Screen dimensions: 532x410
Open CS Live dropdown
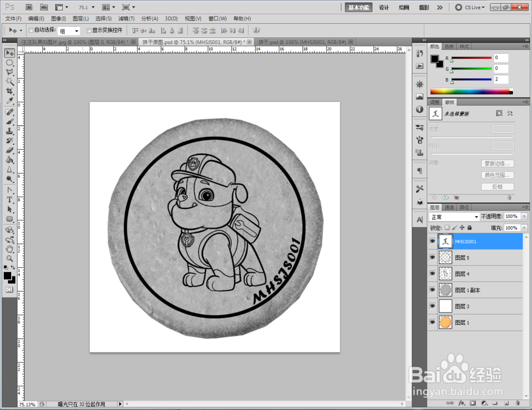point(475,7)
